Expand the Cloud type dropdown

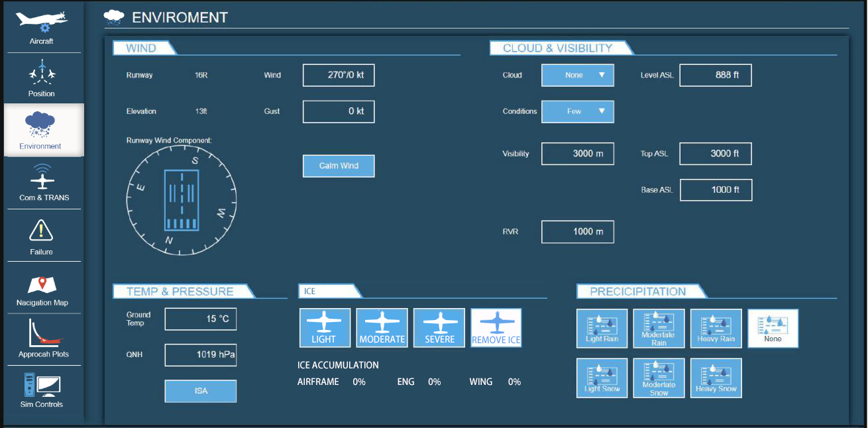pyautogui.click(x=577, y=76)
